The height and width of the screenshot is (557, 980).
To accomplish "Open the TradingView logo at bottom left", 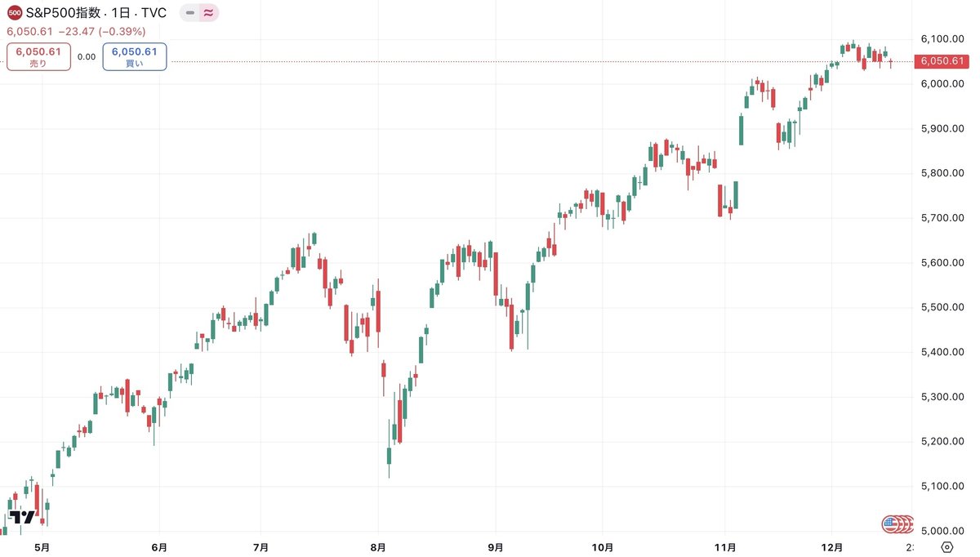I will point(24,517).
